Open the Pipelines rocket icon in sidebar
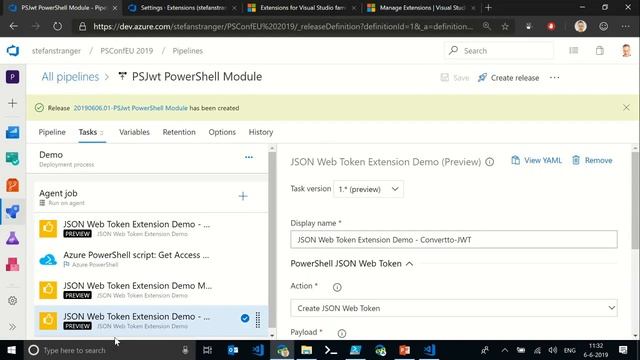This screenshot has width=640, height=360. click(13, 211)
